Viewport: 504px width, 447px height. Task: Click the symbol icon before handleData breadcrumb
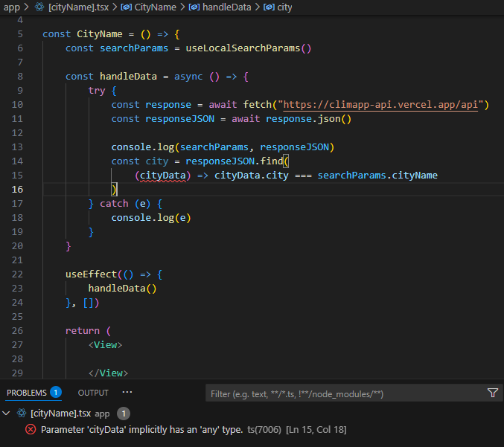(194, 7)
